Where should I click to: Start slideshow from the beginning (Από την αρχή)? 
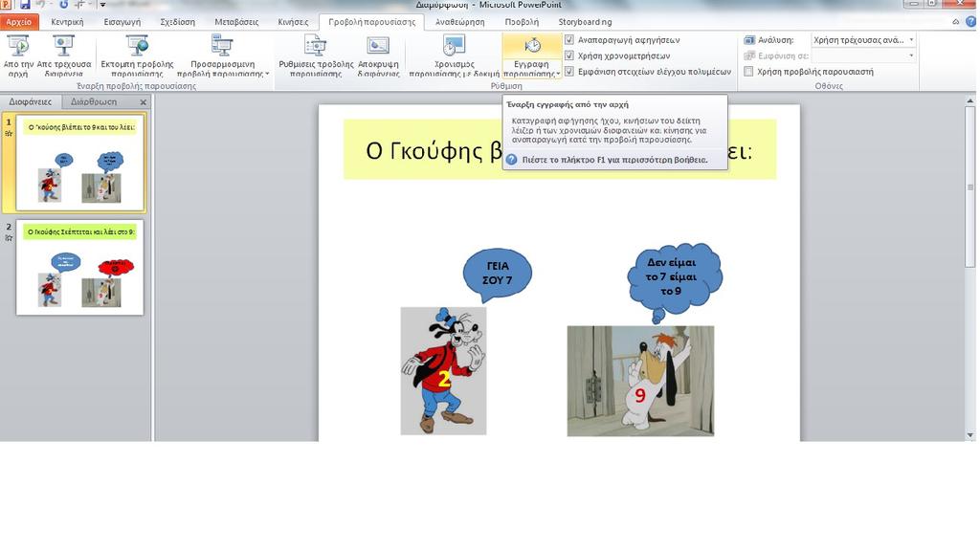[x=18, y=56]
